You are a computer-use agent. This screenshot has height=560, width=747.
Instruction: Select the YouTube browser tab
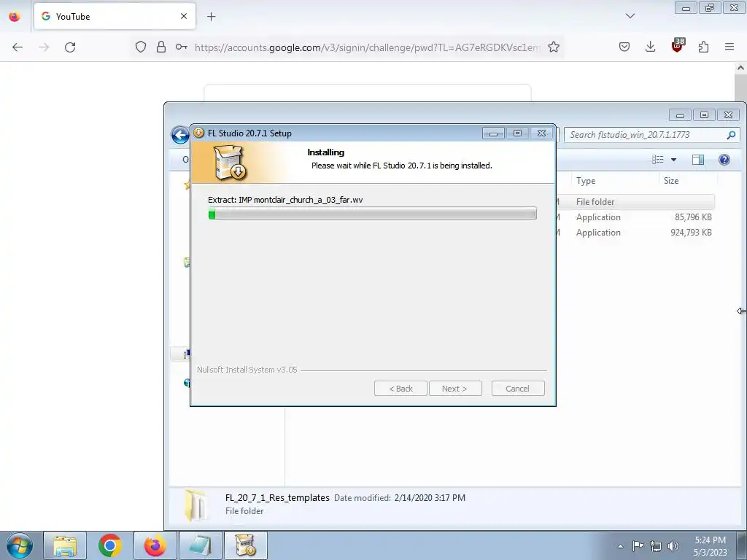[x=115, y=16]
